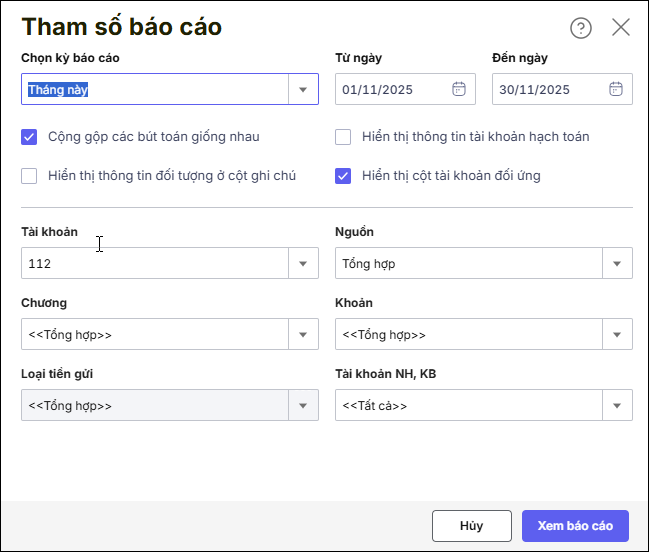Expand the Nguồn dropdown list

point(617,264)
